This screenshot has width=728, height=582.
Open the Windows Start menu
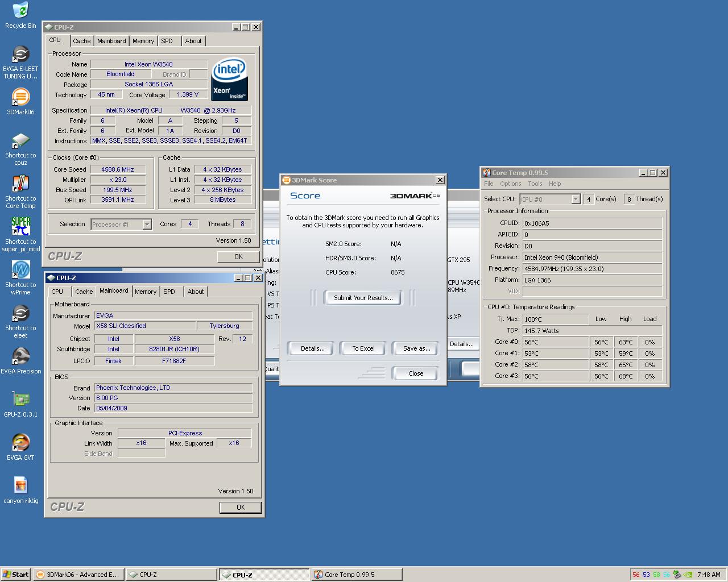pos(16,575)
